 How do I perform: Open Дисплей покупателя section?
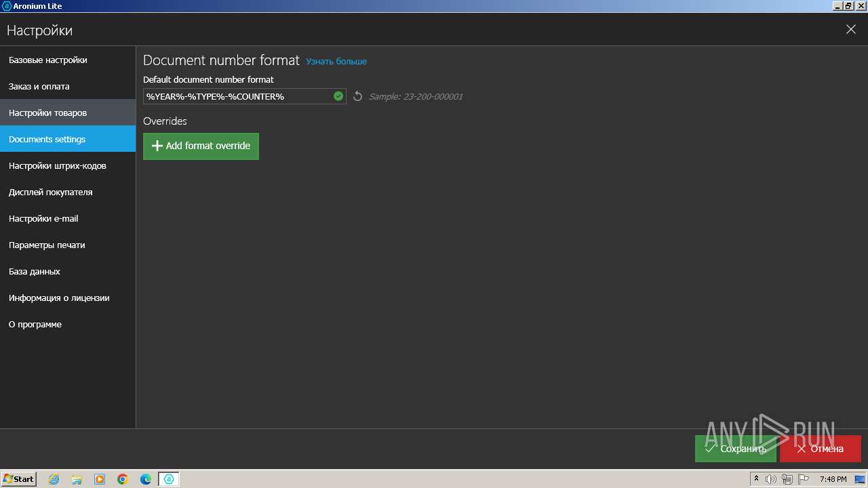click(68, 192)
